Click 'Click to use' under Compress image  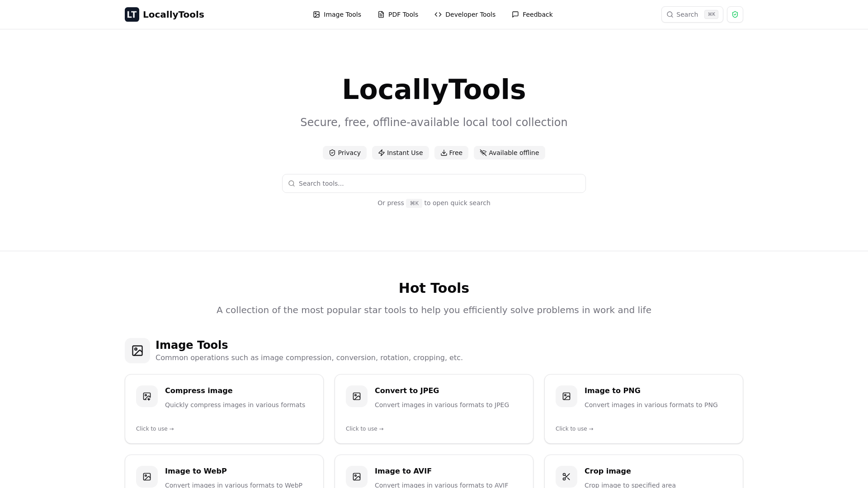tap(155, 429)
